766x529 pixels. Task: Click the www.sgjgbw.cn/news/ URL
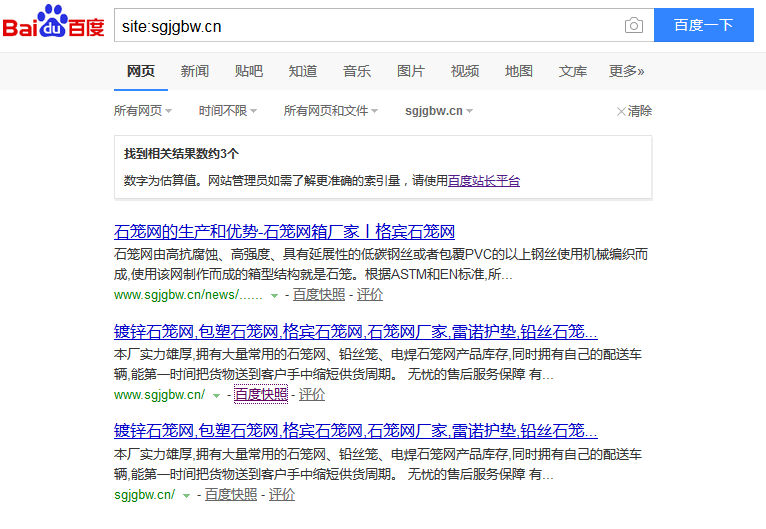tap(188, 295)
